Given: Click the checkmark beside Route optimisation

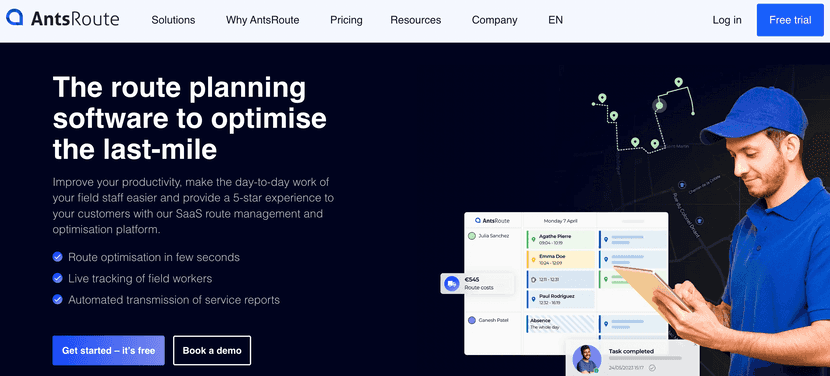Looking at the screenshot, I should click(x=58, y=257).
